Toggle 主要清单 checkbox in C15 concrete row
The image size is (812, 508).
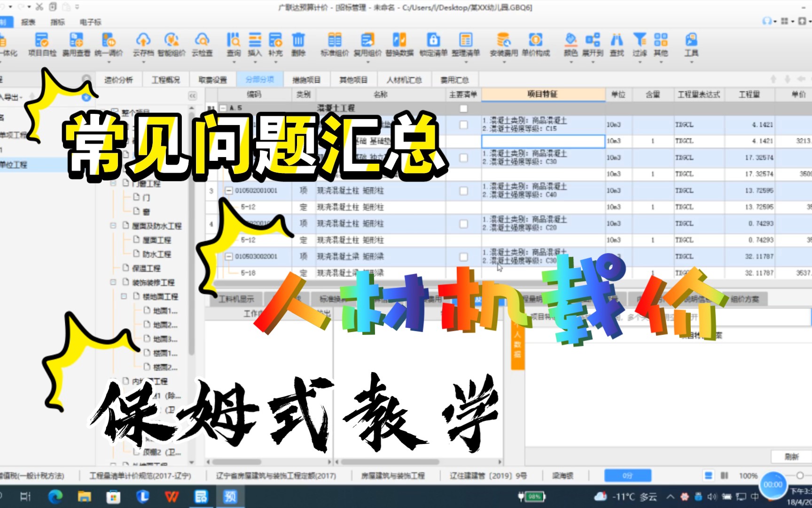point(463,125)
